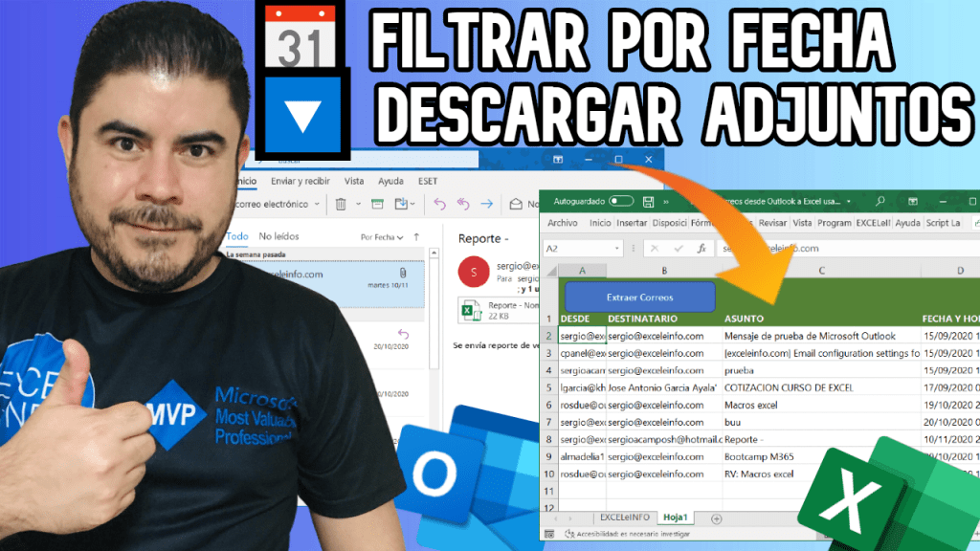Click the macro record icon in Excel status bar
Screen dimensions: 980x551
(548, 534)
